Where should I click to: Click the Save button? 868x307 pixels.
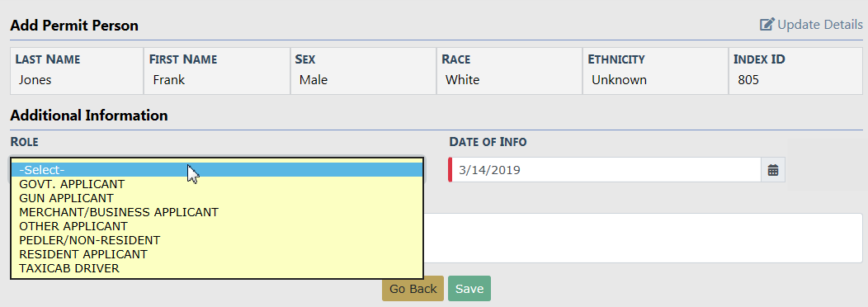(x=469, y=289)
